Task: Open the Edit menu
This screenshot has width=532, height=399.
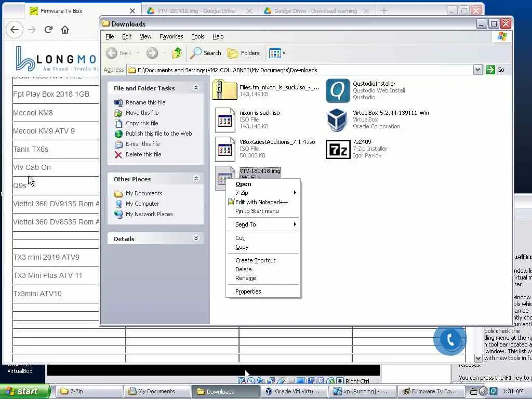Action: (x=127, y=36)
